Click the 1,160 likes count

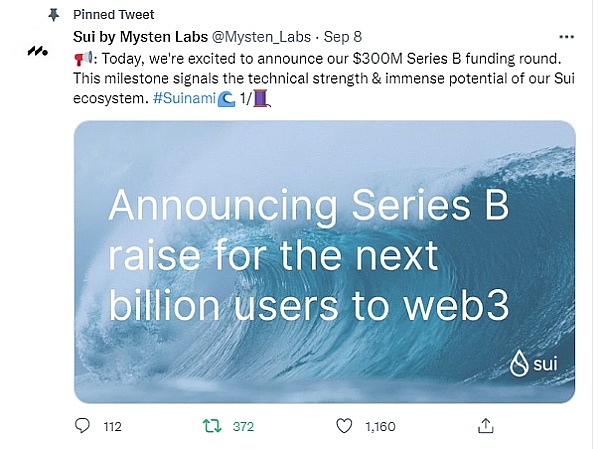[380, 427]
